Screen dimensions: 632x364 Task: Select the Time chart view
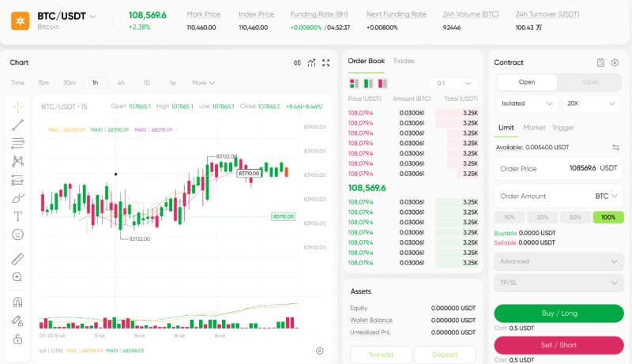pyautogui.click(x=17, y=83)
